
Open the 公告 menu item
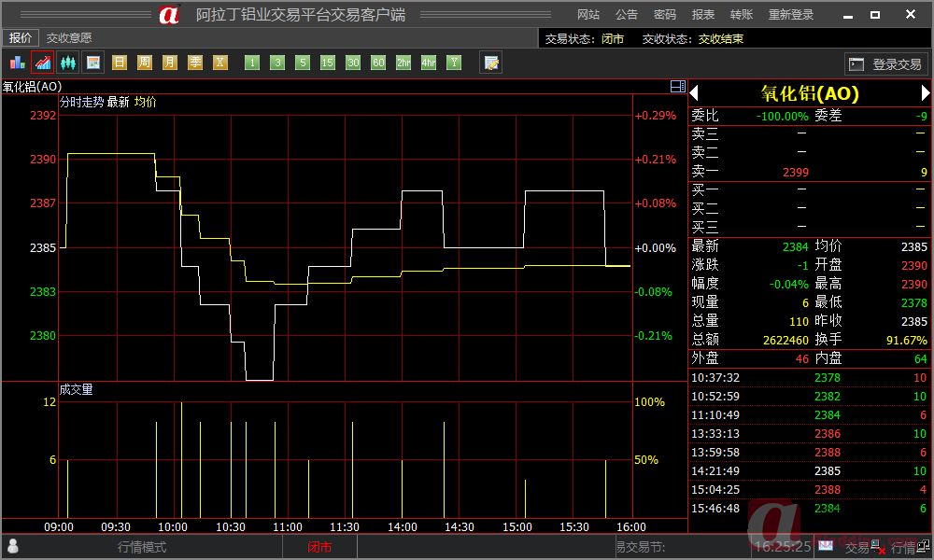(x=627, y=14)
